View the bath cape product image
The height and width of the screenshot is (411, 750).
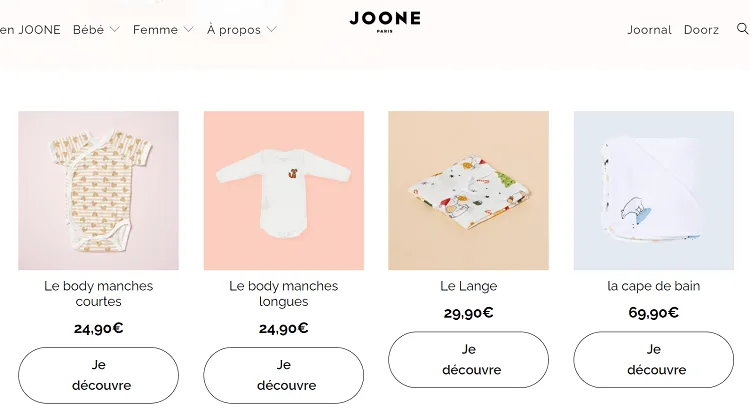pyautogui.click(x=654, y=190)
